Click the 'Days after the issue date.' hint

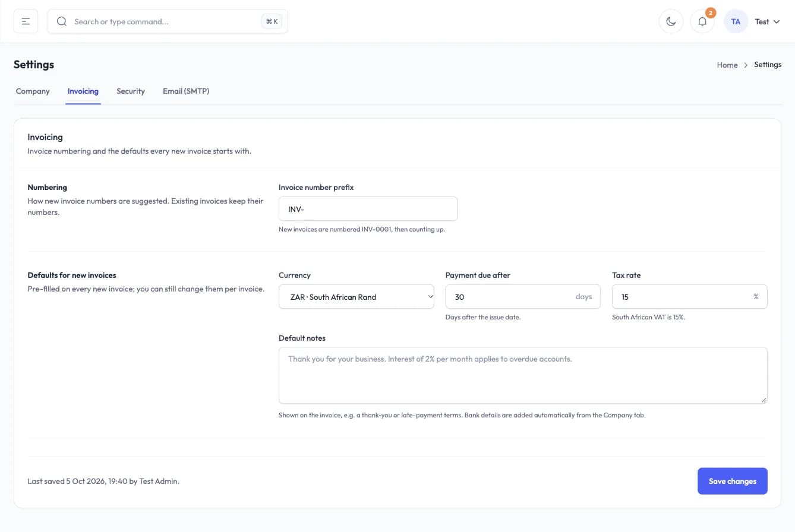coord(483,317)
